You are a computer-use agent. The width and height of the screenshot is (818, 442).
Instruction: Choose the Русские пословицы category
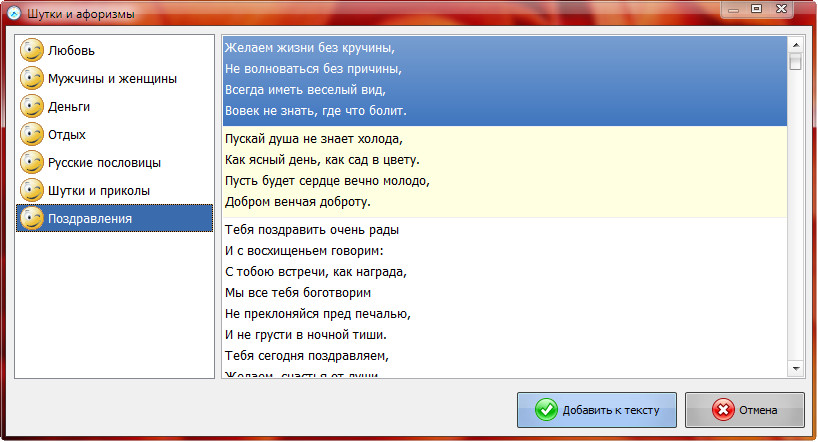pos(104,162)
